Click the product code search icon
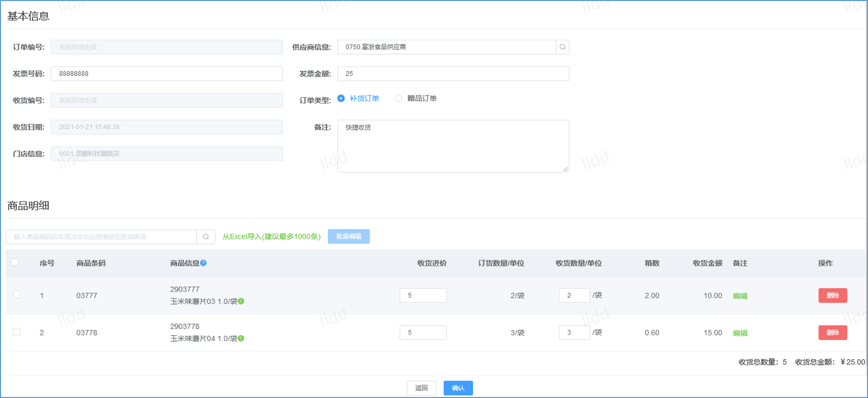The image size is (868, 398). pyautogui.click(x=206, y=237)
